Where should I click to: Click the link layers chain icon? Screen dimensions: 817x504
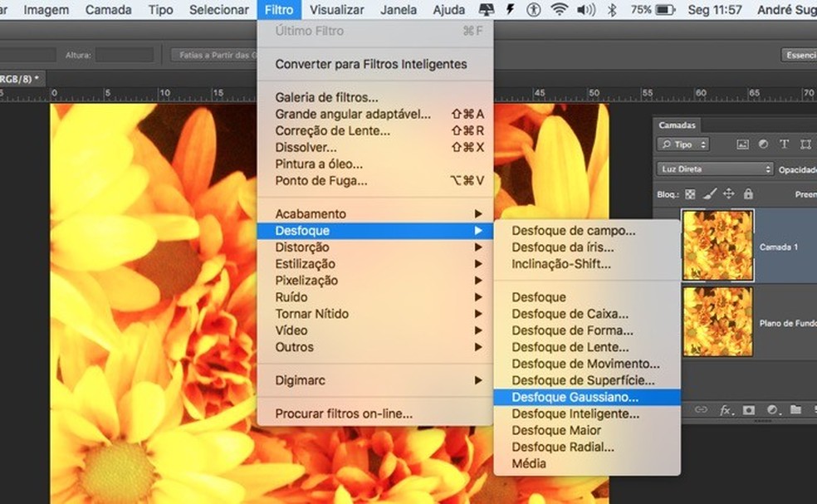click(x=702, y=409)
